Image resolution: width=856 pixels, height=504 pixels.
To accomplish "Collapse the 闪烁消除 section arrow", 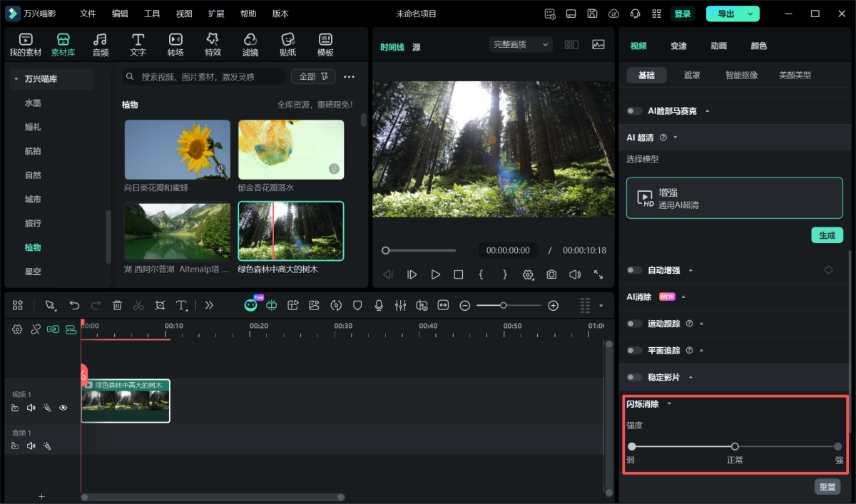I will (669, 404).
